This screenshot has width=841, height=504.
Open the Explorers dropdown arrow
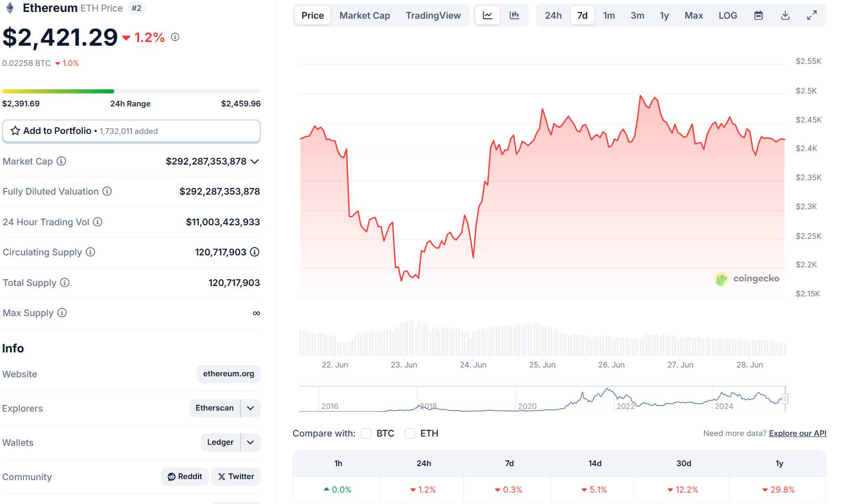[x=250, y=408]
